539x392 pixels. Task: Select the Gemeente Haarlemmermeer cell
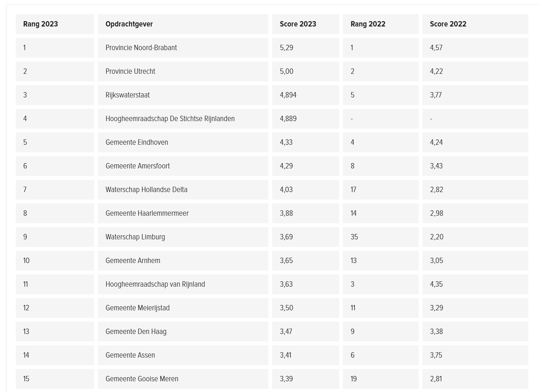click(x=147, y=213)
